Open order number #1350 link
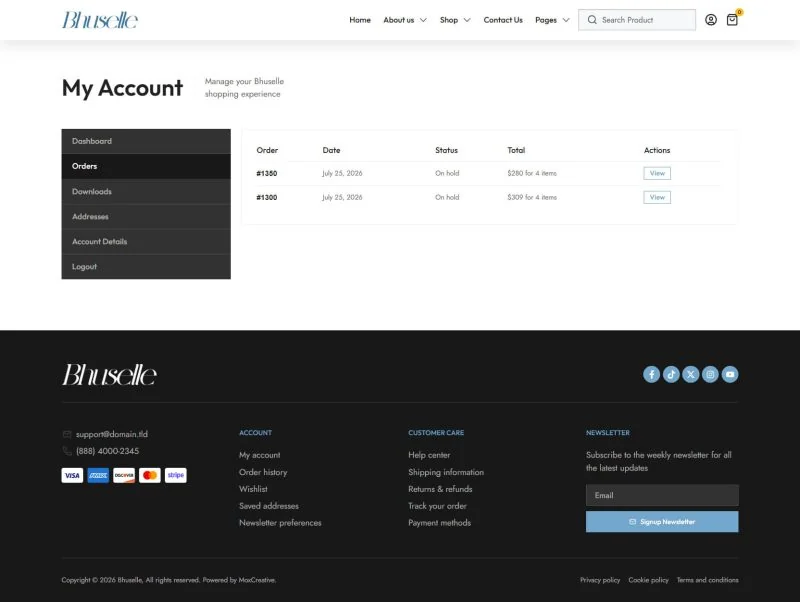 pos(267,173)
